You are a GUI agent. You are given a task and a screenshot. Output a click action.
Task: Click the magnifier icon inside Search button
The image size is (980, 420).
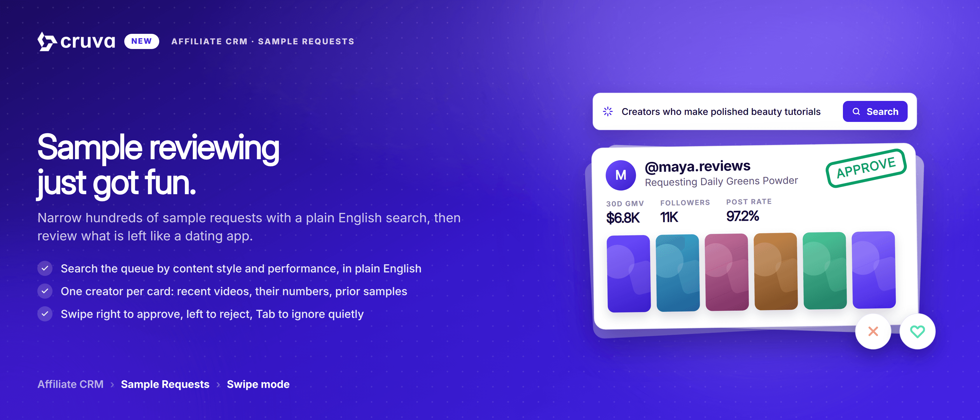click(x=856, y=111)
